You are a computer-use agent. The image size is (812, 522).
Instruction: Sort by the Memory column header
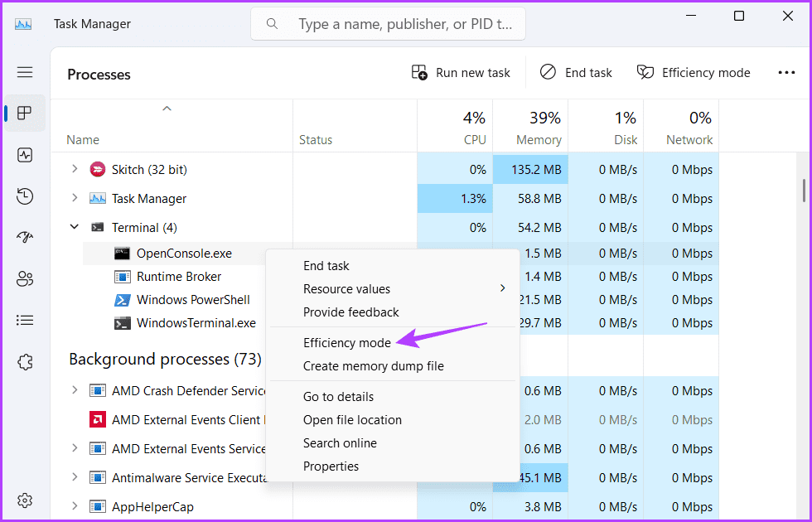tap(530, 126)
